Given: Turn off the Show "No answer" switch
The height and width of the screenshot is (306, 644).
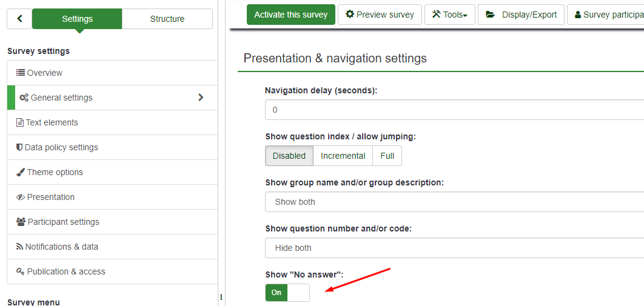Looking at the screenshot, I should [287, 293].
